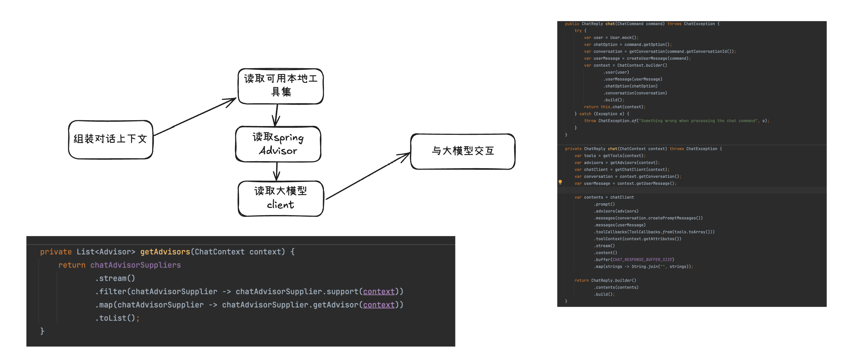Click chatAdvisorSuppliers field in return statement
Screen dimensions: 868x358
[x=135, y=265]
